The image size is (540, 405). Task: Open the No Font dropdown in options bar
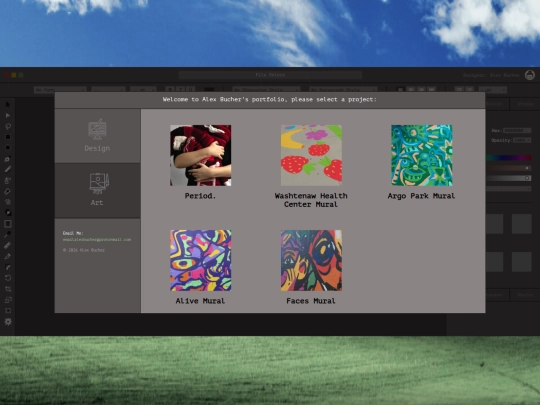[60, 90]
